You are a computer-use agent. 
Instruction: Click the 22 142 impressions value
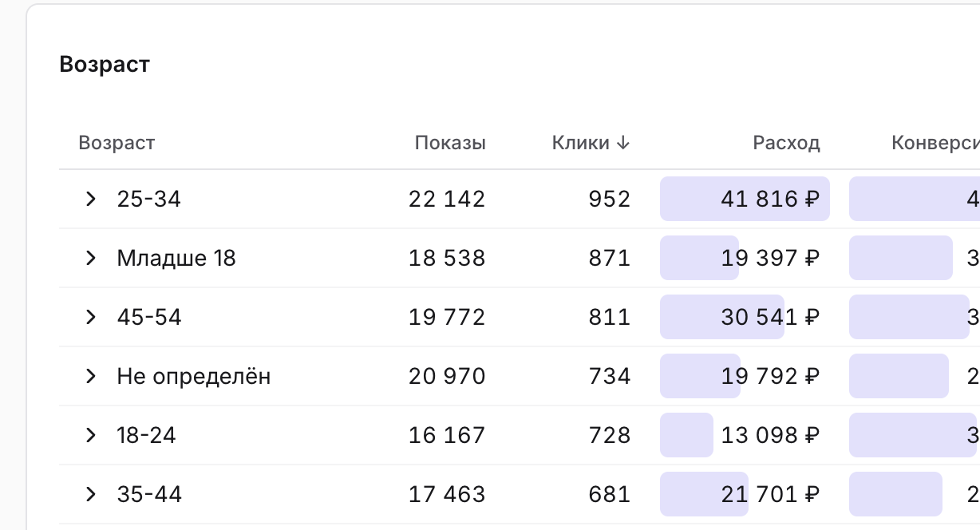click(x=447, y=199)
